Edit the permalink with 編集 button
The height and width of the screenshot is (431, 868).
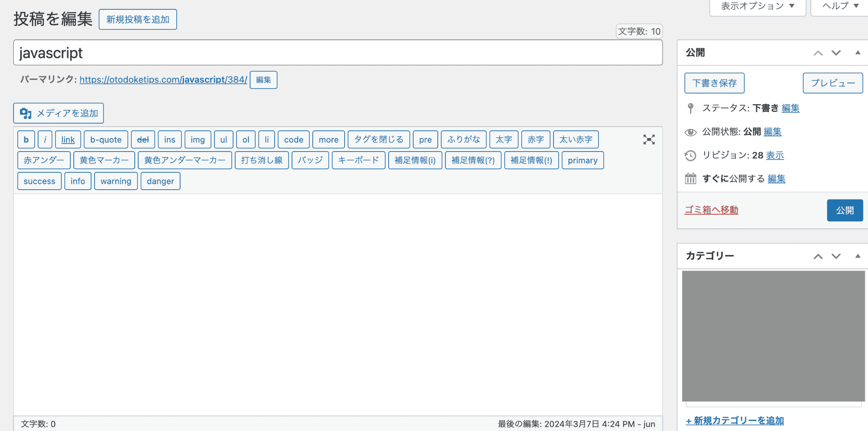(264, 80)
